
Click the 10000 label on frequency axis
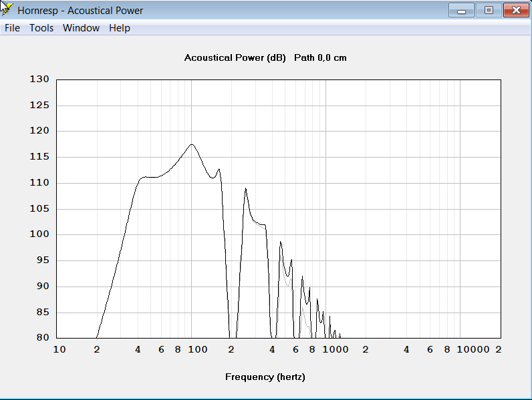pos(473,349)
